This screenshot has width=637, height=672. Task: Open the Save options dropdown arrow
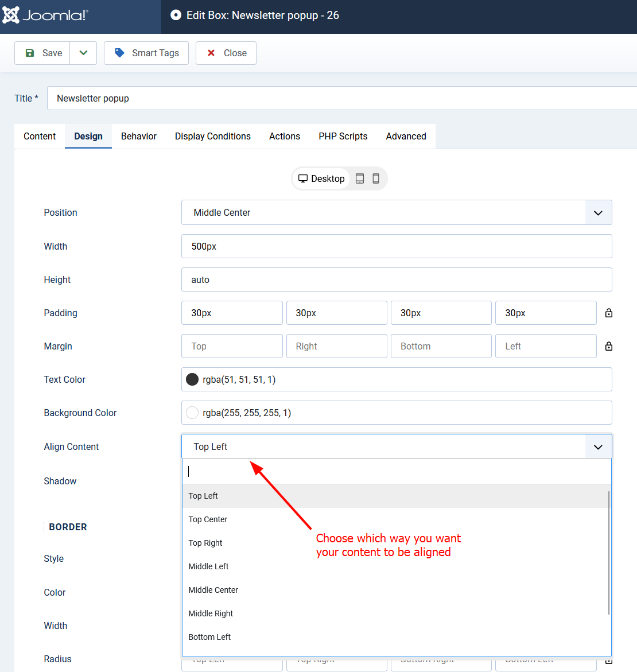pos(83,53)
